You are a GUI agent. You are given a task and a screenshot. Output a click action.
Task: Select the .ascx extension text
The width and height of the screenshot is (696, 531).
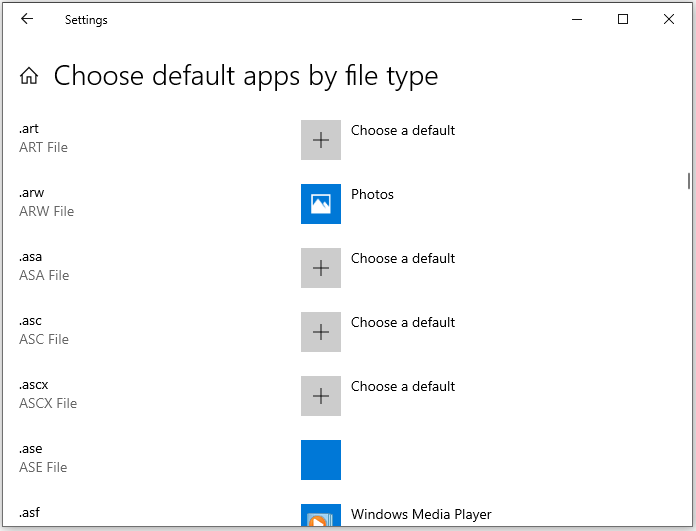[34, 384]
